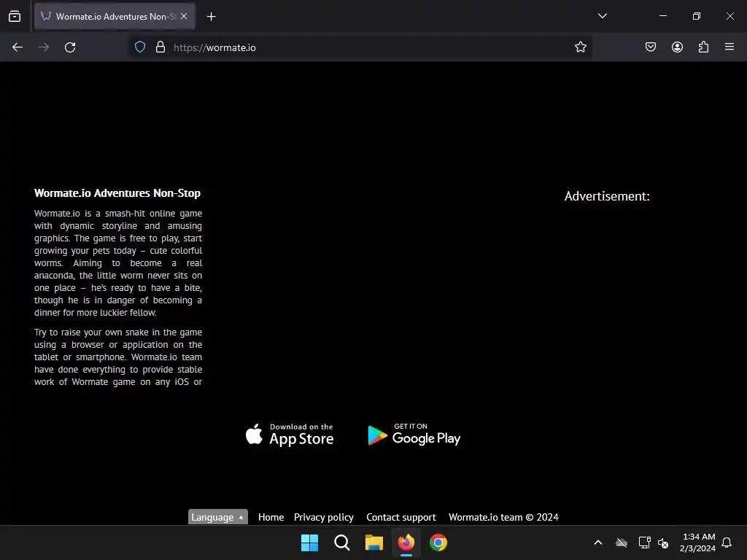
Task: Open the Extensions puzzle icon
Action: [703, 47]
